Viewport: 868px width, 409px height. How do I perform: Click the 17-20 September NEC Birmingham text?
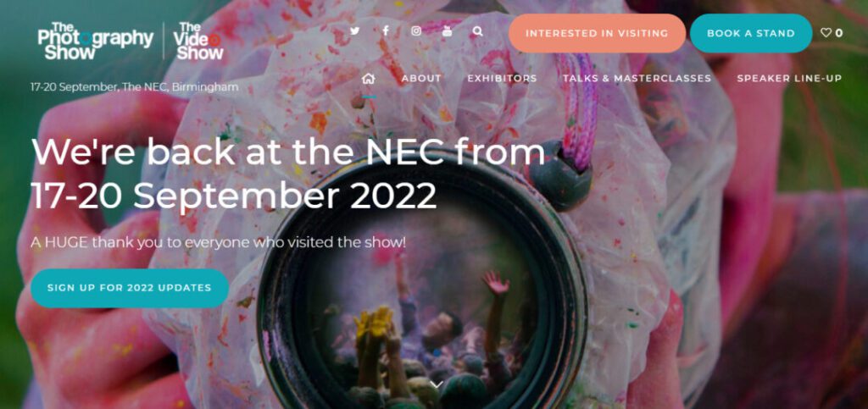pyautogui.click(x=135, y=87)
